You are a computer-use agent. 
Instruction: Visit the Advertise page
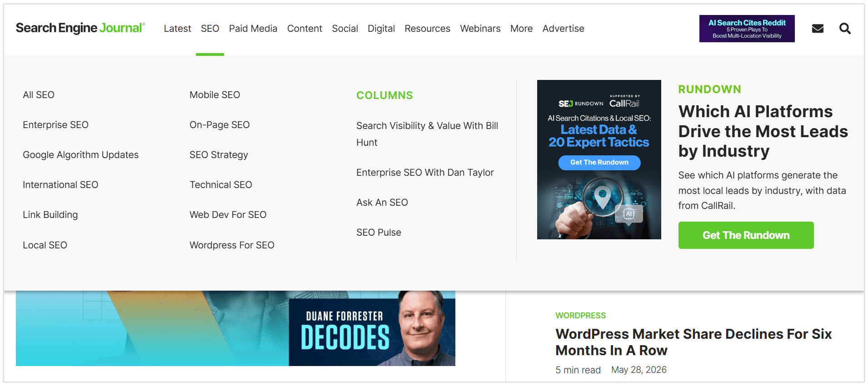click(x=564, y=29)
